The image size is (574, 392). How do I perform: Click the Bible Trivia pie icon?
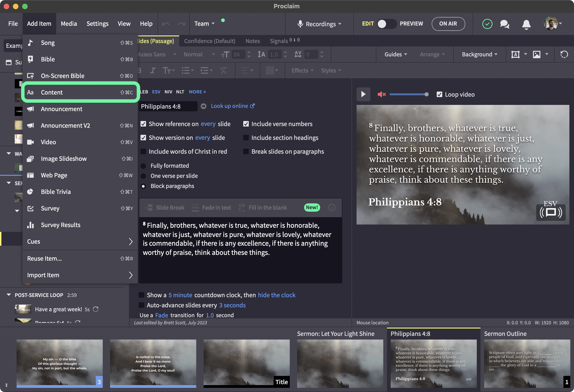coord(30,192)
